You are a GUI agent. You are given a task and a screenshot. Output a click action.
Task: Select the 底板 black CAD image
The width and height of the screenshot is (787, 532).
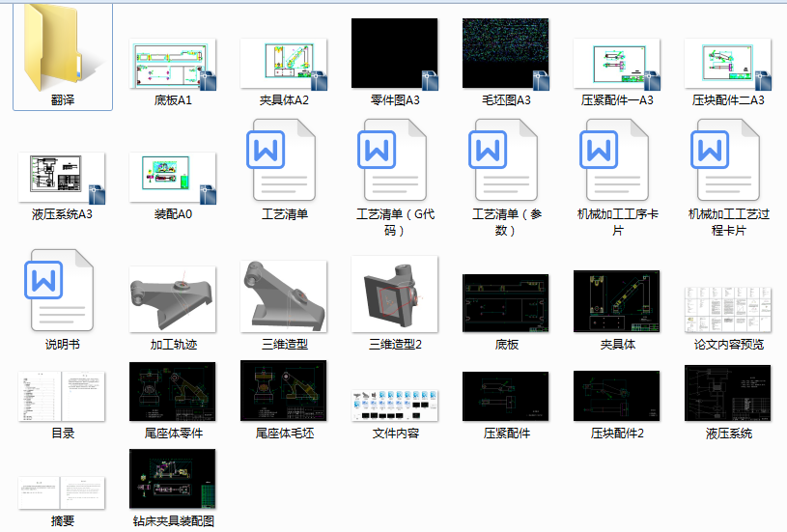pyautogui.click(x=505, y=303)
